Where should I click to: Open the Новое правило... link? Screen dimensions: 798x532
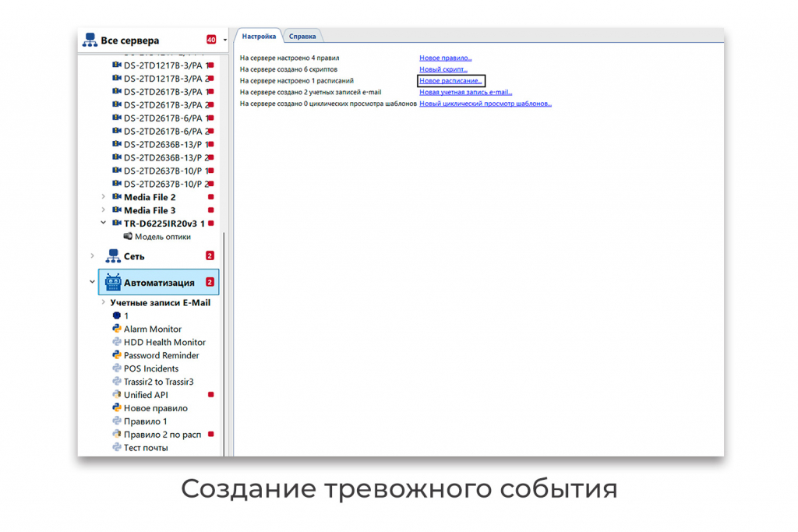point(445,58)
